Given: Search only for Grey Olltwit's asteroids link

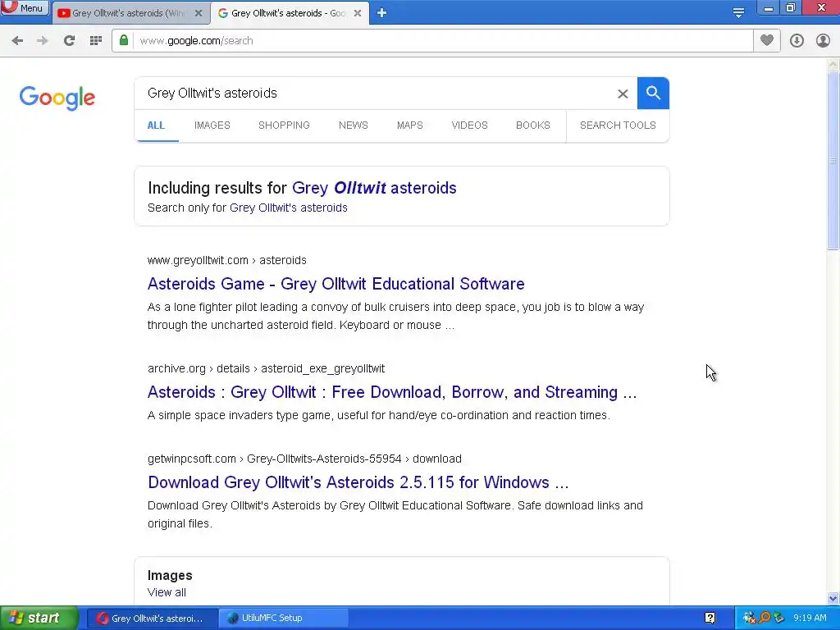Looking at the screenshot, I should pos(288,208).
